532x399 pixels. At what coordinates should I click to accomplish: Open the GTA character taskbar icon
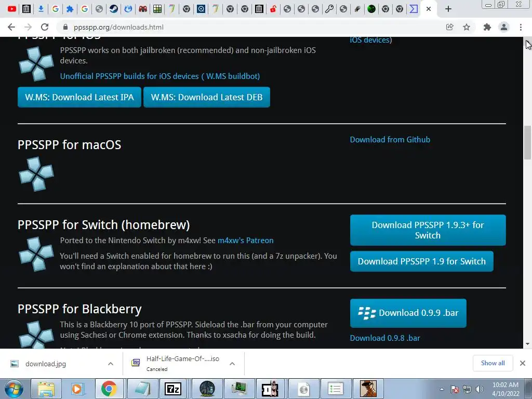[x=368, y=389]
